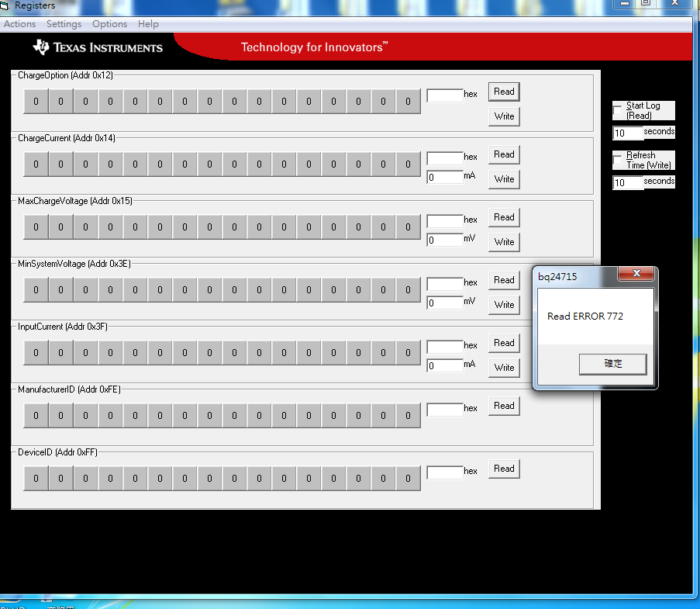Toggle the leftmost ChargeCurrent bit
The width and height of the screenshot is (700, 609).
click(x=36, y=164)
